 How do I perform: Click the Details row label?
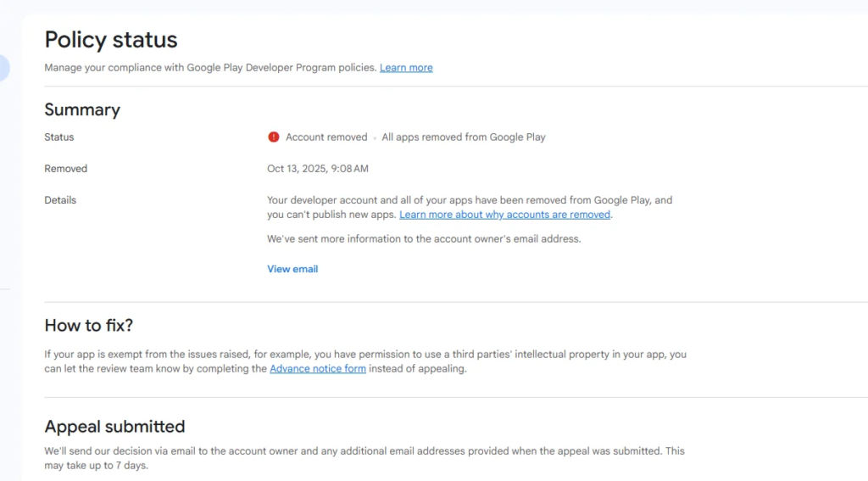coord(60,200)
